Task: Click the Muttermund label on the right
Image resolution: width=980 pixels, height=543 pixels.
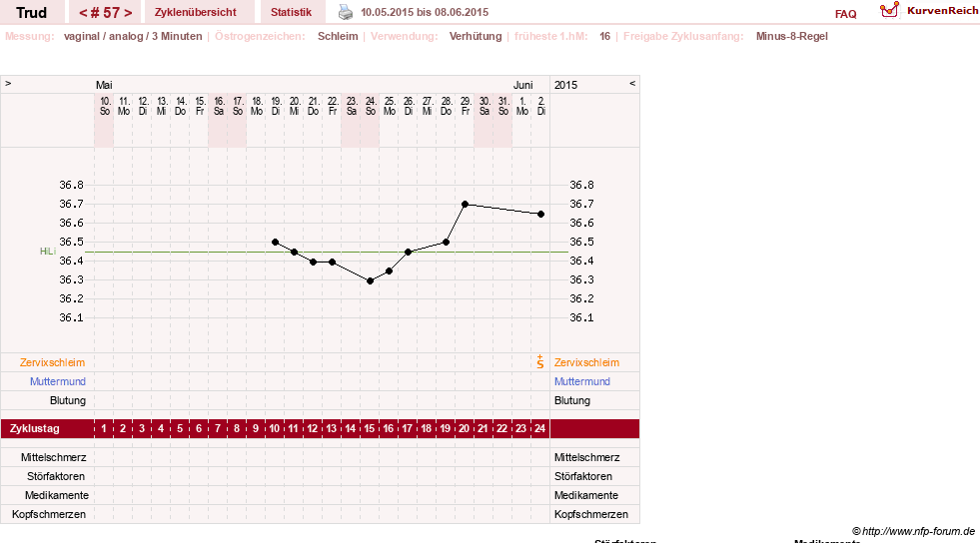Action: [582, 381]
